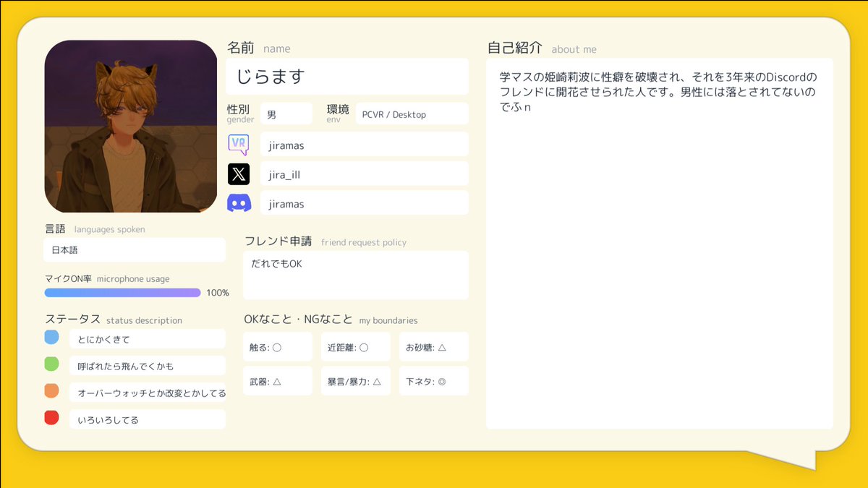Click the VRChat speech bubble icon
The image size is (868, 488).
click(x=239, y=145)
